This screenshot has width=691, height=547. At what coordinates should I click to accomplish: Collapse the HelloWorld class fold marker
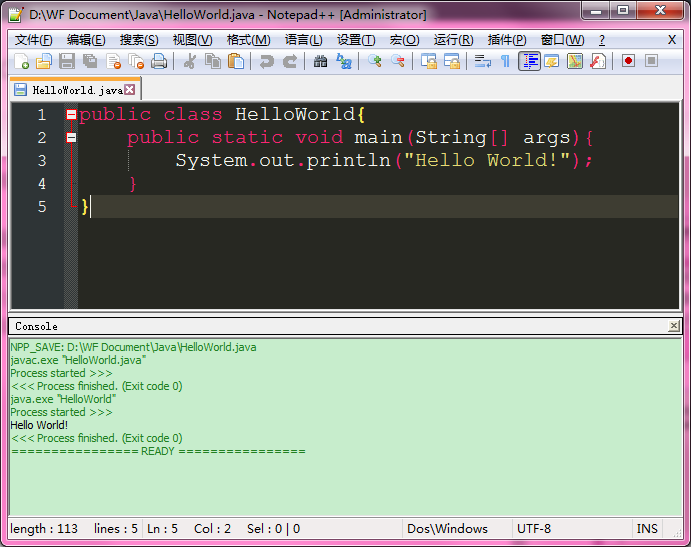tap(71, 115)
